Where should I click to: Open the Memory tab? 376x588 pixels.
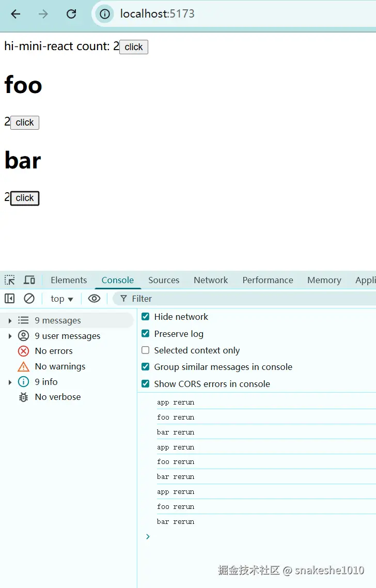pos(324,280)
